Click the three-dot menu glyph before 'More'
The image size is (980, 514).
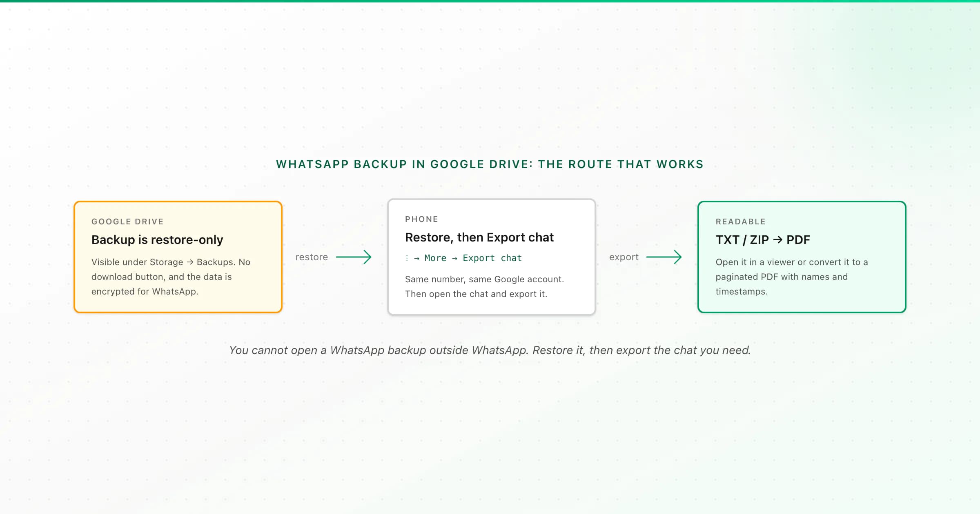407,258
